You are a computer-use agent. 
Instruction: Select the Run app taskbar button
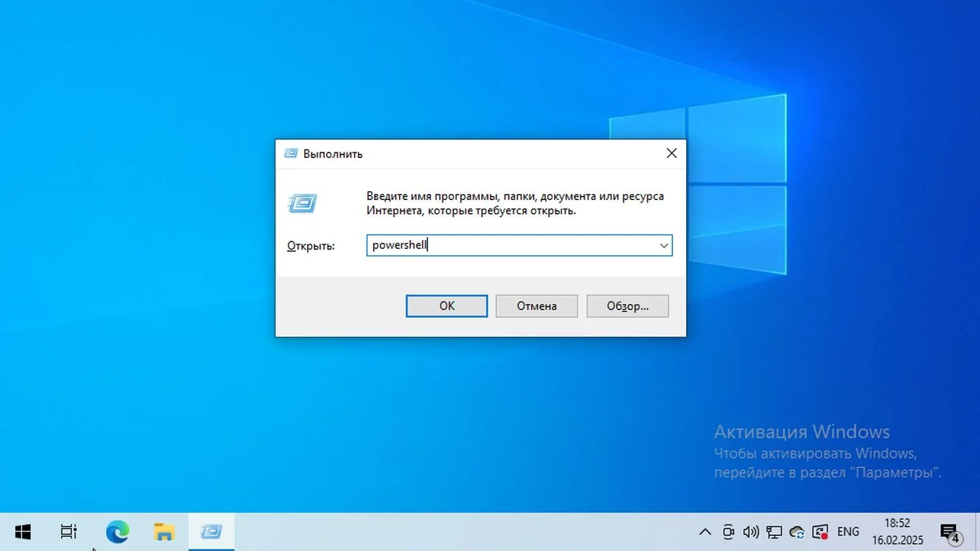pyautogui.click(x=211, y=532)
